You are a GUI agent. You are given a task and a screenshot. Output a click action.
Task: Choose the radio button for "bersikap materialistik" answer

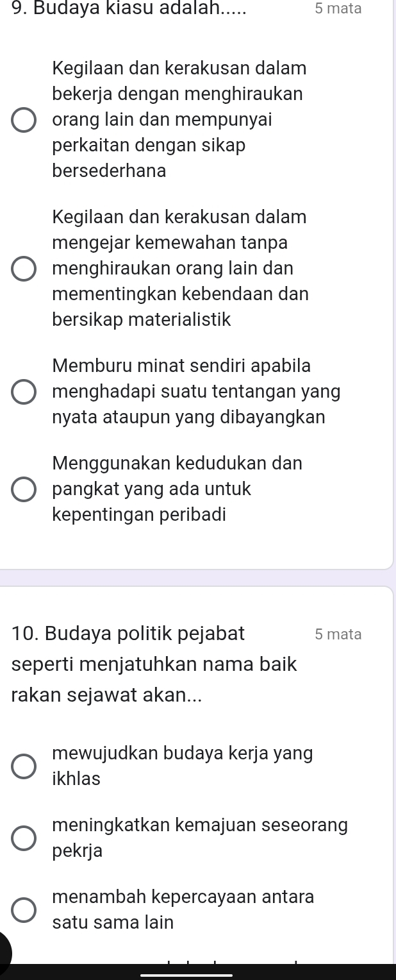pos(24,269)
